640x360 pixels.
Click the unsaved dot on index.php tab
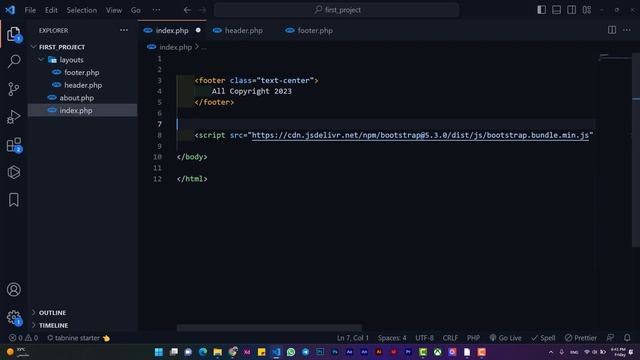[198, 30]
